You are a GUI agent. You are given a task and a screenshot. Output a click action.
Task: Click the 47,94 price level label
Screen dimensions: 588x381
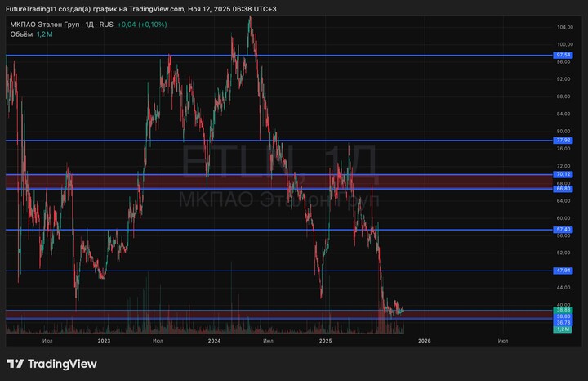pyautogui.click(x=563, y=271)
